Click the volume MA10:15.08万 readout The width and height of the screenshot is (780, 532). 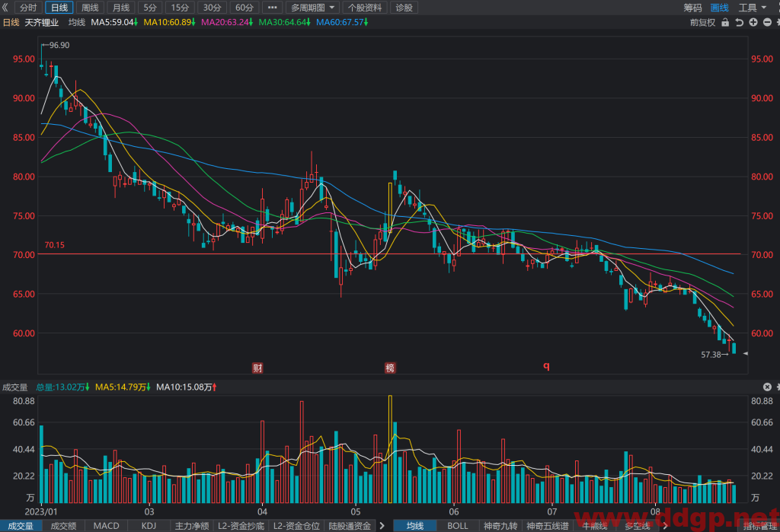186,387
